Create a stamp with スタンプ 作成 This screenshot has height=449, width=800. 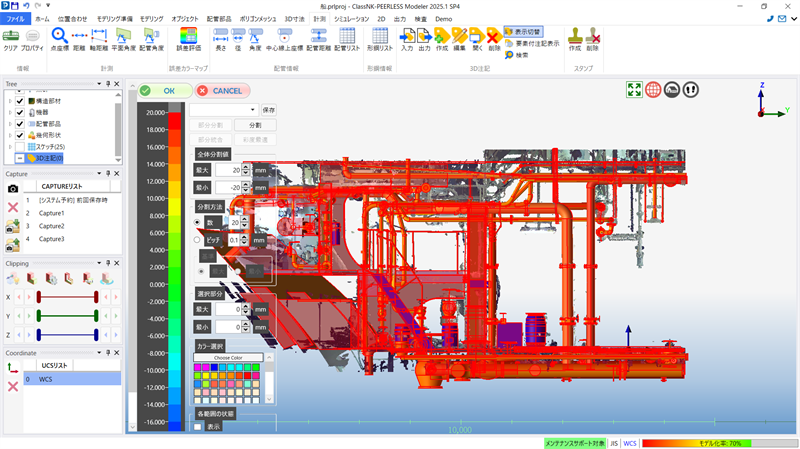coord(574,40)
